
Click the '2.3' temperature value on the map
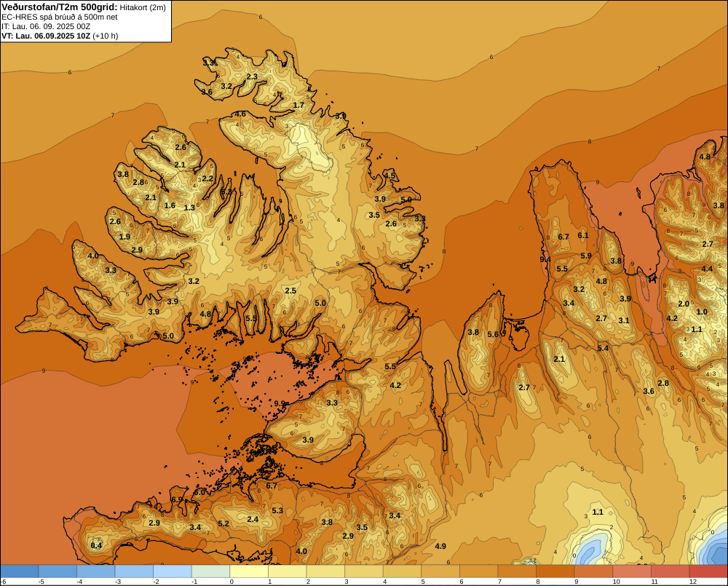(x=252, y=76)
